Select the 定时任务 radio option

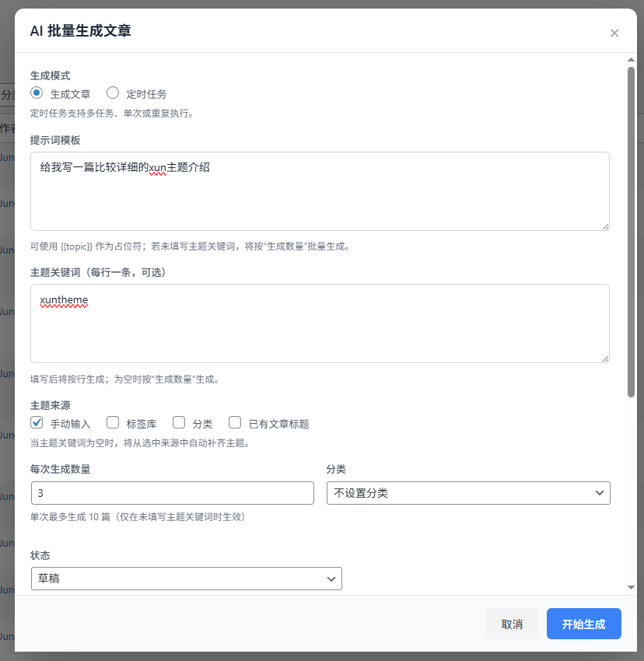tap(113, 93)
